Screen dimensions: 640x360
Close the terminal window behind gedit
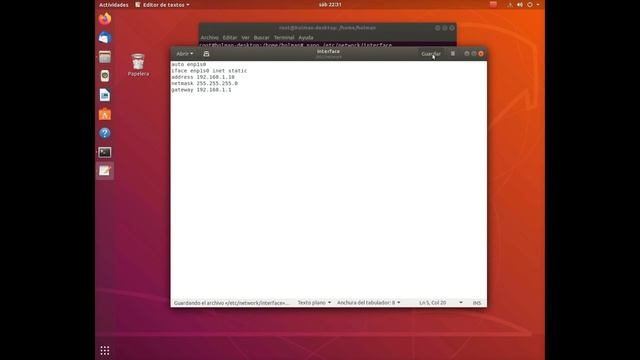point(452,28)
